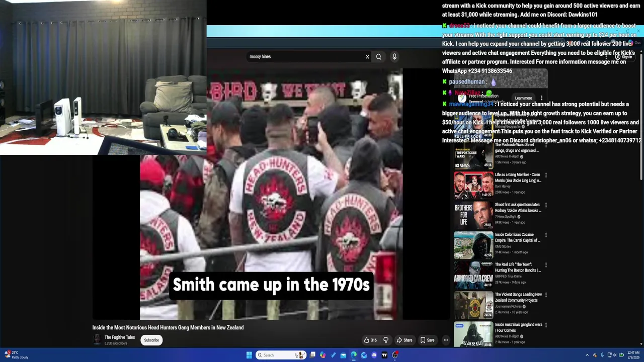Click the YouTube search magnifier button
This screenshot has width=644, height=362.
point(379,57)
